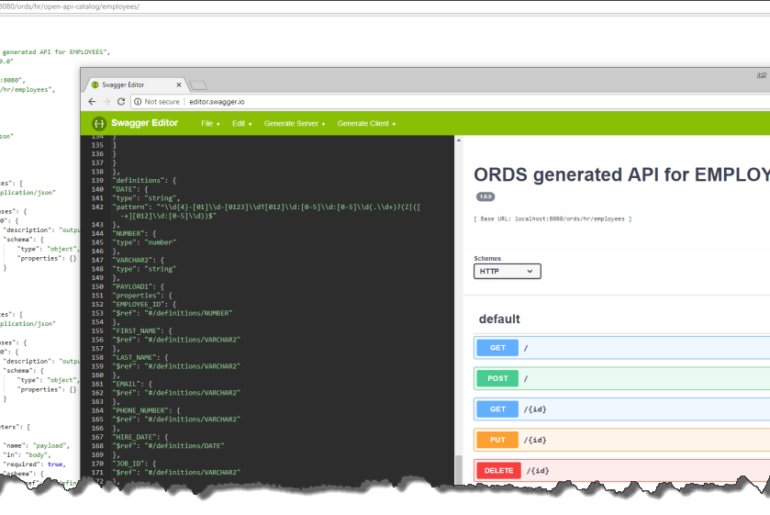Image resolution: width=770 pixels, height=515 pixels.
Task: Open the Edit menu
Action: 242,124
